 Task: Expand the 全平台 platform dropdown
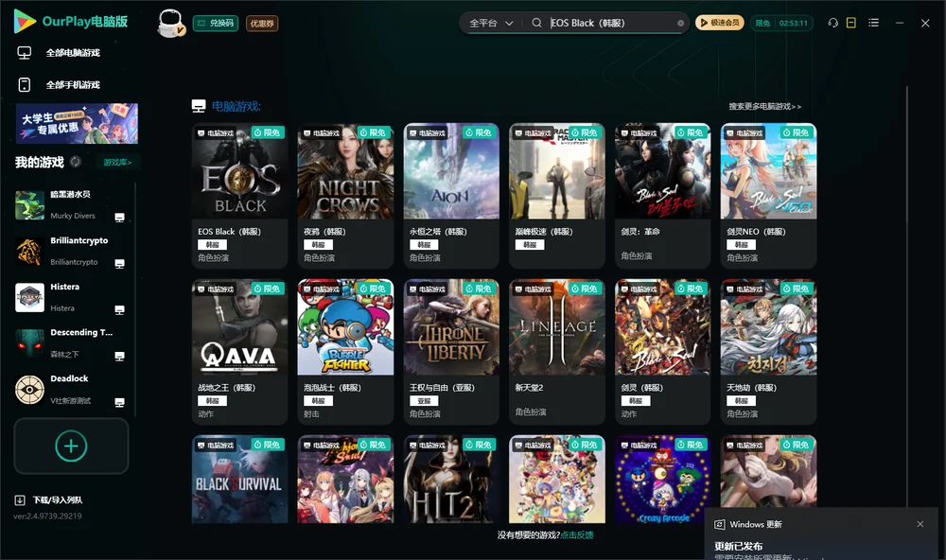click(491, 23)
